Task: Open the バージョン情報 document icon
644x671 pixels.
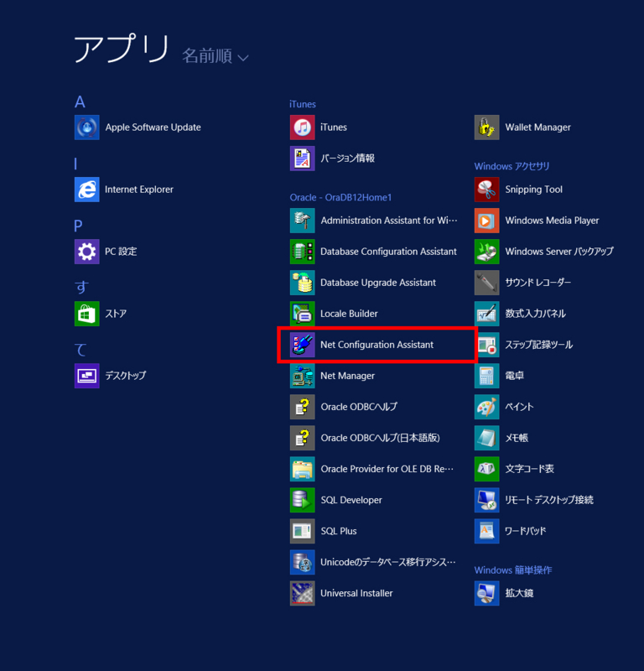Action: [x=302, y=159]
